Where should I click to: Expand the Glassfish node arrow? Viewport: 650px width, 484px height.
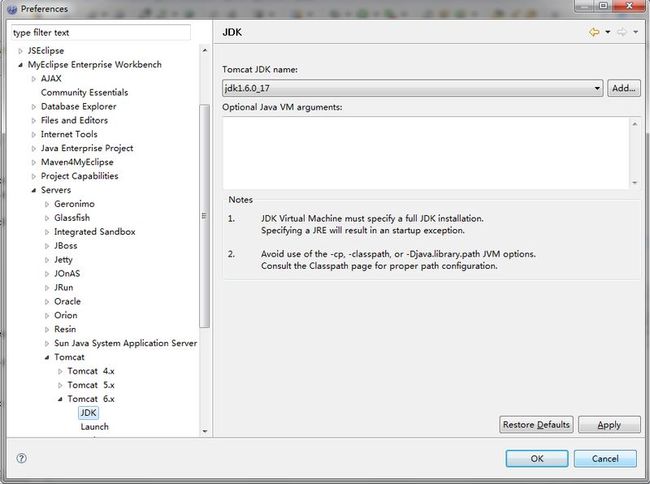click(47, 218)
